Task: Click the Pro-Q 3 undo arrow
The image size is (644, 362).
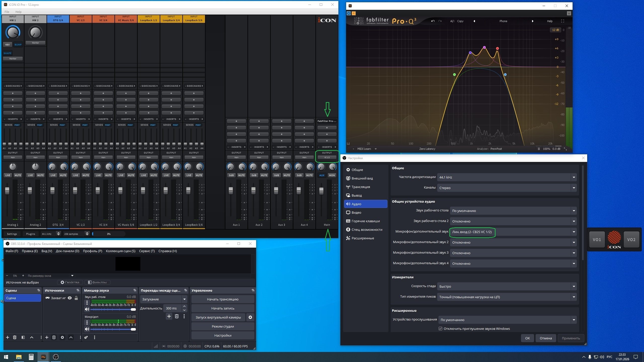Action: pos(433,21)
